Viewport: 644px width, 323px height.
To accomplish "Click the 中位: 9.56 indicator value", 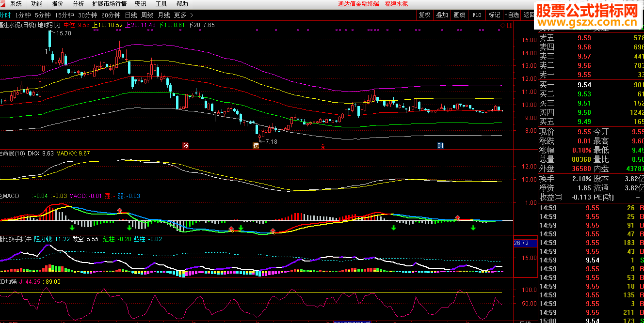I will 77,25.
